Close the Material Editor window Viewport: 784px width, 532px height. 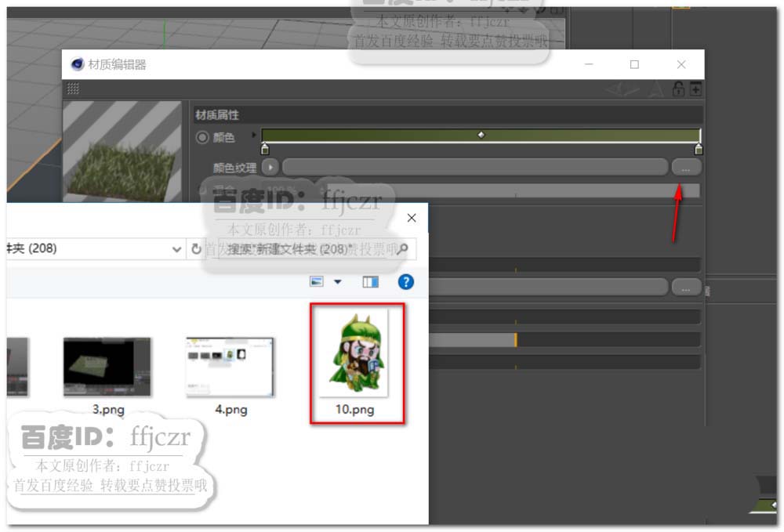point(681,64)
